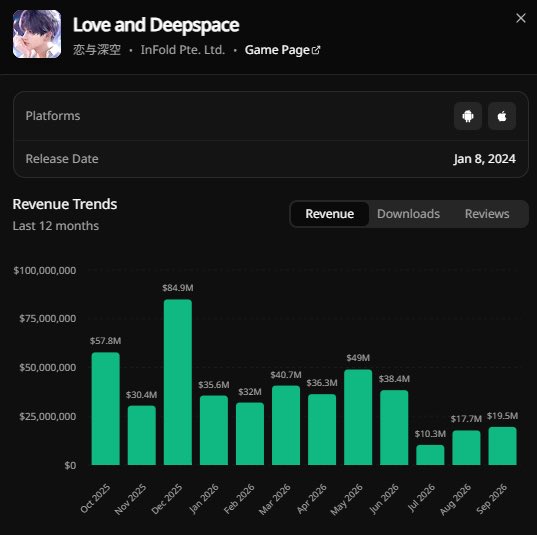
Task: Click the Love and Deepspace app thumbnail
Action: (x=37, y=34)
